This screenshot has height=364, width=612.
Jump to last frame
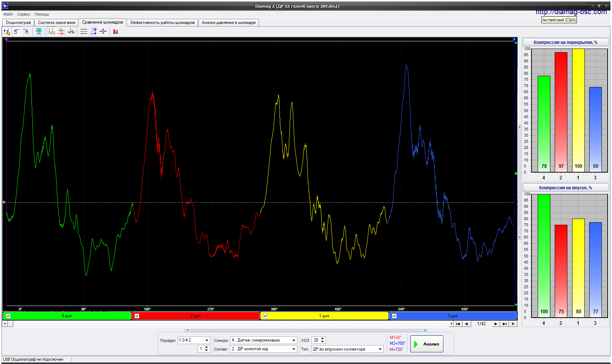pyautogui.click(x=504, y=324)
